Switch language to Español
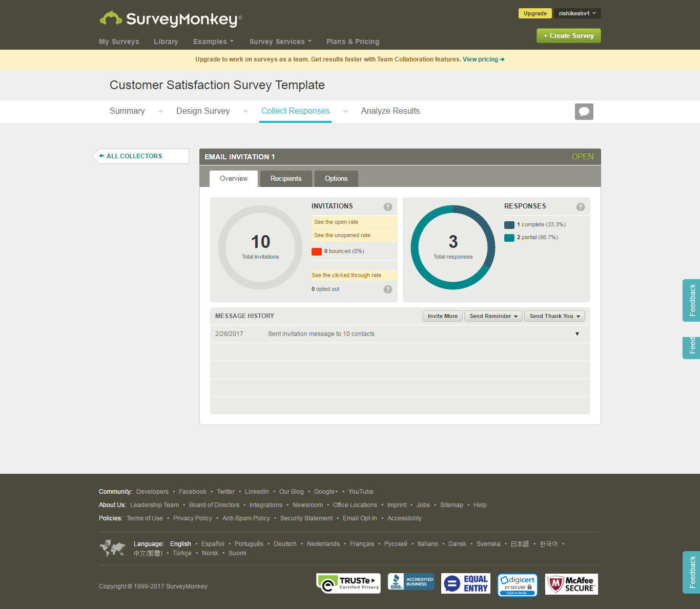Screen dimensions: 700x609 213,544
